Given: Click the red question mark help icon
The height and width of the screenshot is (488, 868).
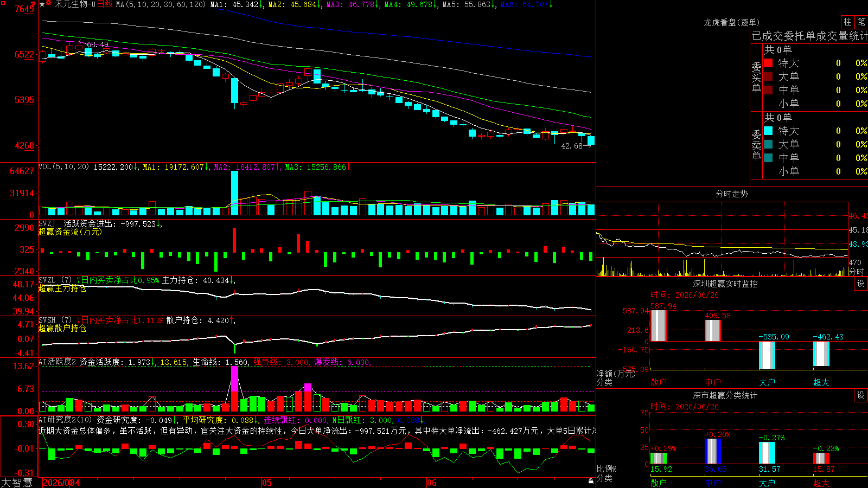Looking at the screenshot, I should point(33,4).
